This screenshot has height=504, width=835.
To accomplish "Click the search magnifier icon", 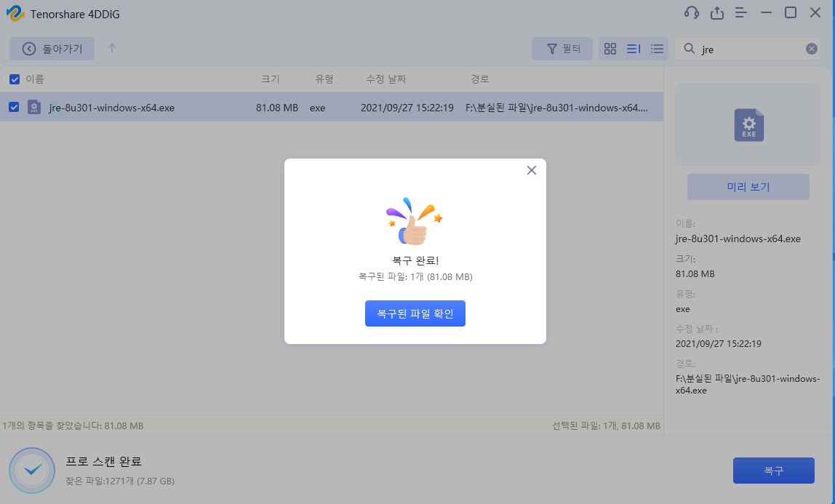I will pyautogui.click(x=689, y=49).
